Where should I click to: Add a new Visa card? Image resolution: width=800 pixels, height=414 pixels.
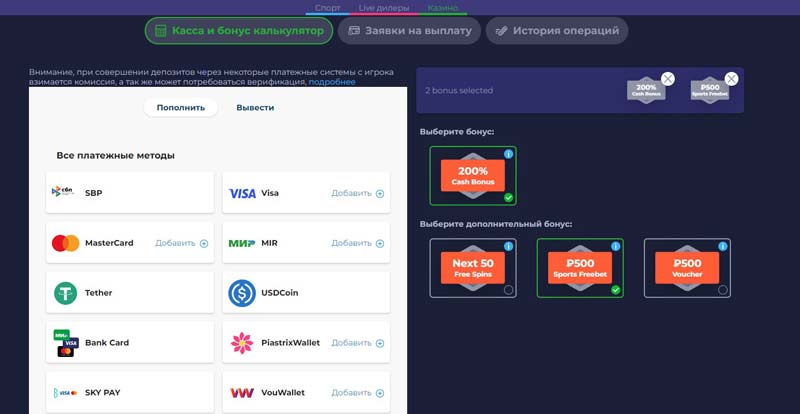[357, 193]
